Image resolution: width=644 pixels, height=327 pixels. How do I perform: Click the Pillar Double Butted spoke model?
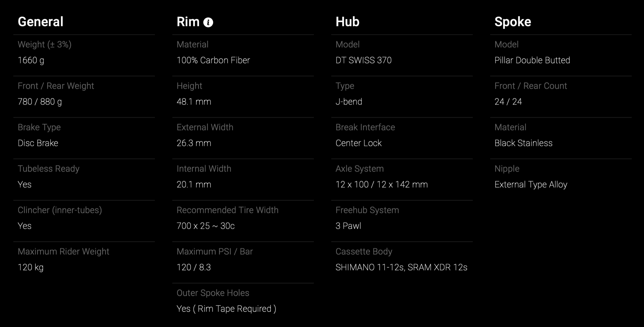[x=532, y=60]
